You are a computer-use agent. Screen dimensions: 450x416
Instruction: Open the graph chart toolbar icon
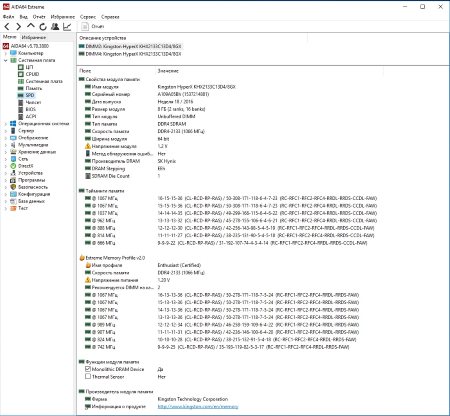(x=67, y=26)
